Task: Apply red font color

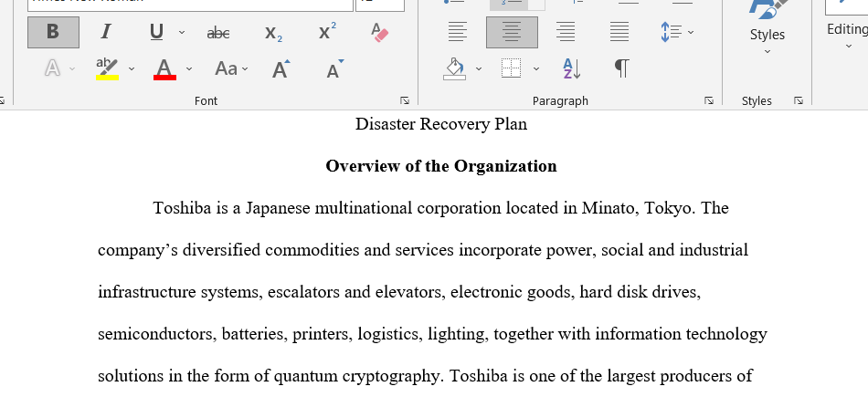Action: click(x=164, y=69)
